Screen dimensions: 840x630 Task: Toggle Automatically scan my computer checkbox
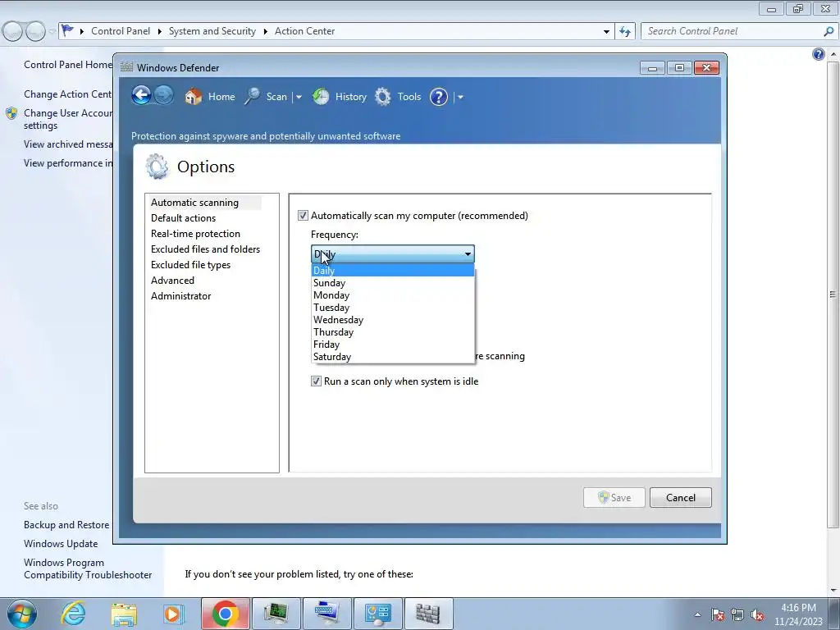pyautogui.click(x=304, y=216)
